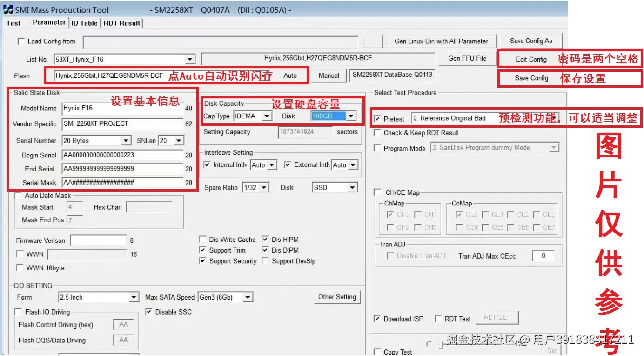Click Other Setting button
Image resolution: width=644 pixels, height=356 pixels.
[x=337, y=297]
